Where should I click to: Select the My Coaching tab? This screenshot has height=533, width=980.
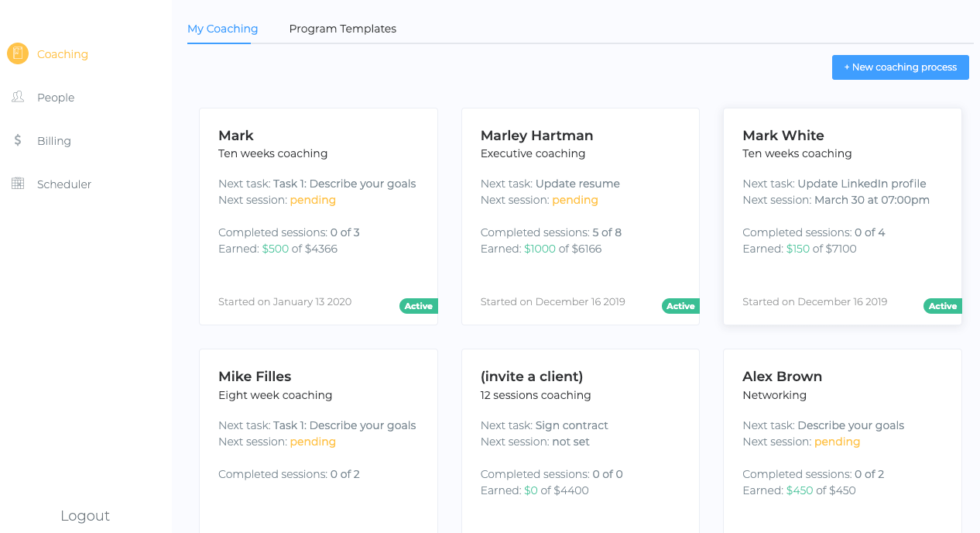pyautogui.click(x=222, y=29)
